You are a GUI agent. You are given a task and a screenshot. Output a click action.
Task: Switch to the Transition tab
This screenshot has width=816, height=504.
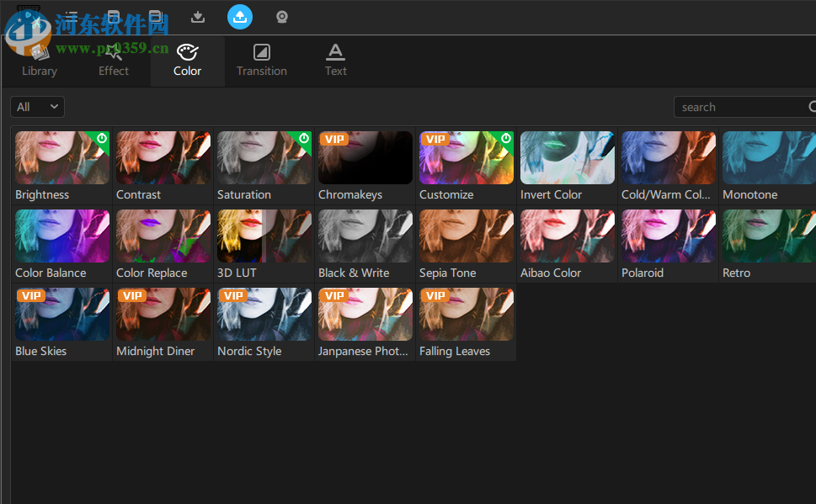(261, 61)
